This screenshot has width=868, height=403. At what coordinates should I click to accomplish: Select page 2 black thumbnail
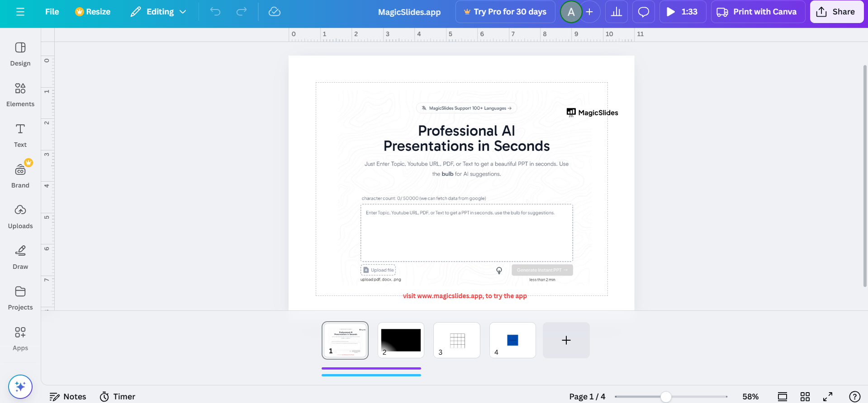[x=401, y=340]
